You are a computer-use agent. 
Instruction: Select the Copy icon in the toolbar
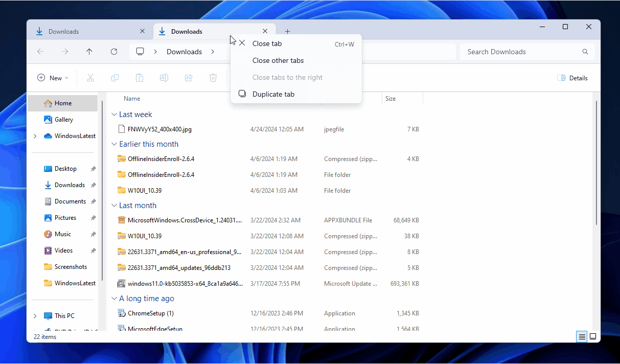tap(115, 78)
